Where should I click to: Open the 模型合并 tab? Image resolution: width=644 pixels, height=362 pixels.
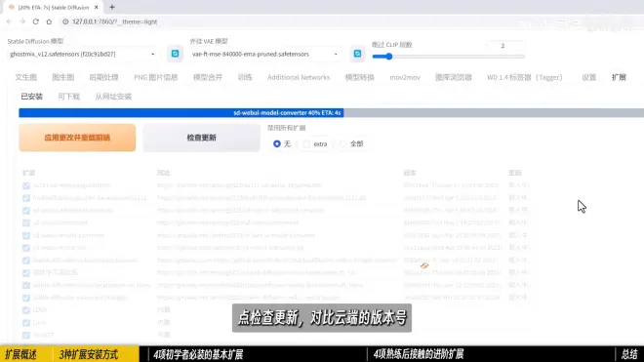(x=208, y=77)
